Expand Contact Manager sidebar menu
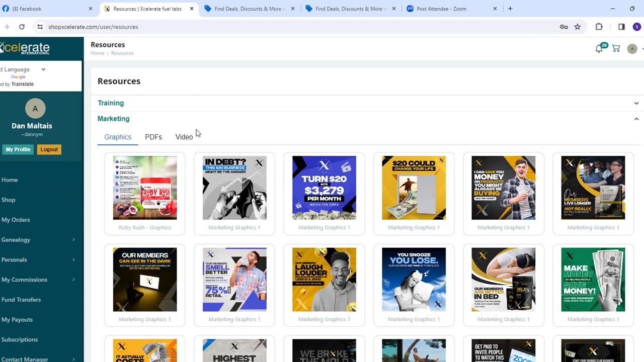The width and height of the screenshot is (644, 362). click(38, 359)
